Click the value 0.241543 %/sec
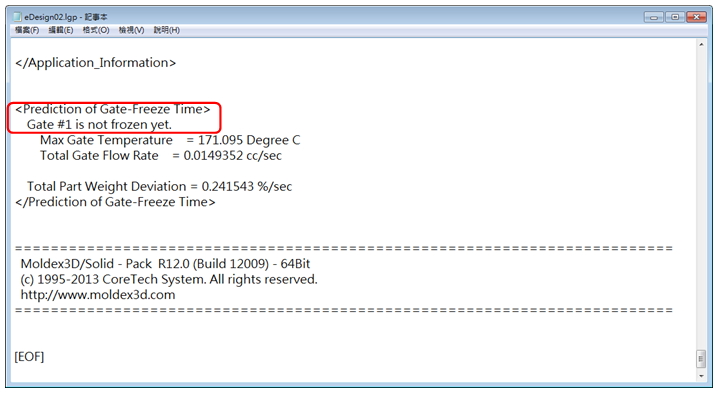This screenshot has width=719, height=395. click(x=247, y=186)
